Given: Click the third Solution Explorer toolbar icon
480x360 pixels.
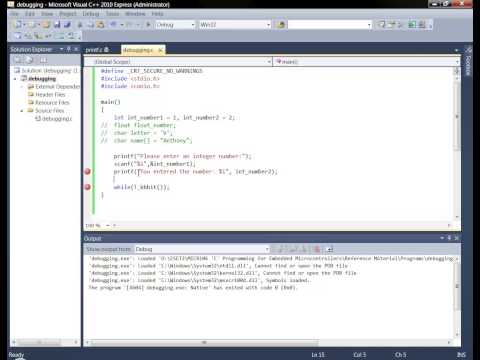Looking at the screenshot, I should (43, 60).
